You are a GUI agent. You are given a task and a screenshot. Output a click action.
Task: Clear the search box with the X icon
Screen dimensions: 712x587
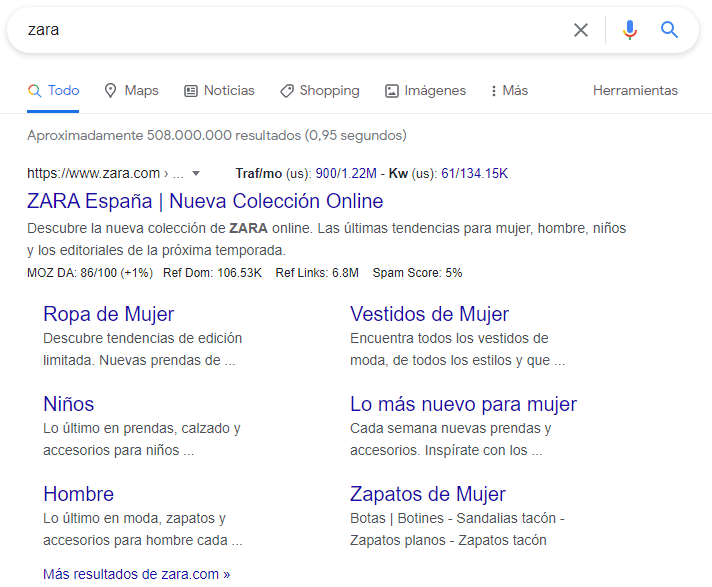(x=581, y=30)
